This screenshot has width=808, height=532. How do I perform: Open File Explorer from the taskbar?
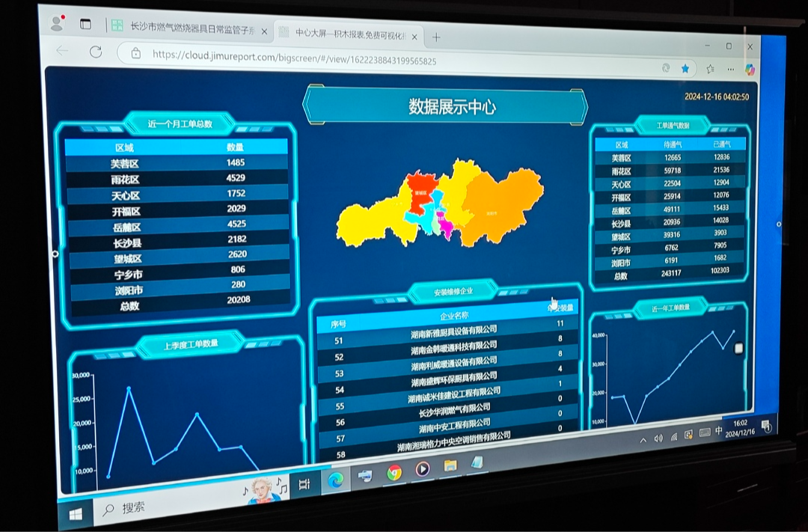450,465
